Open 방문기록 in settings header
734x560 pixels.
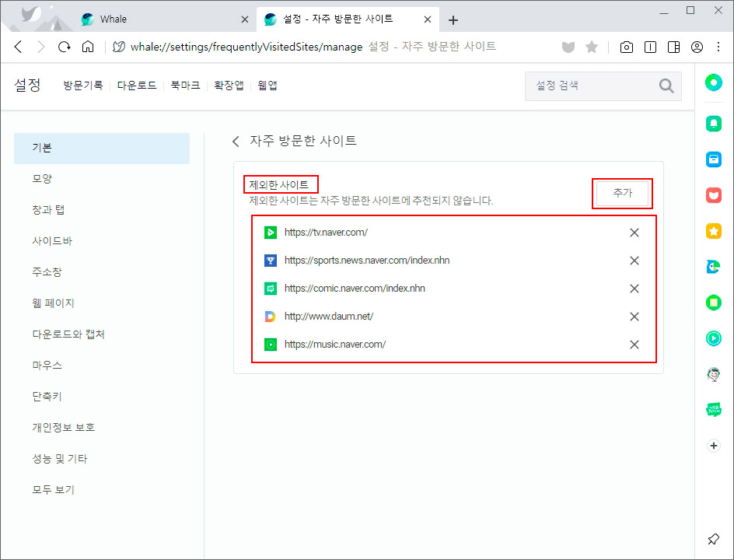click(x=83, y=86)
